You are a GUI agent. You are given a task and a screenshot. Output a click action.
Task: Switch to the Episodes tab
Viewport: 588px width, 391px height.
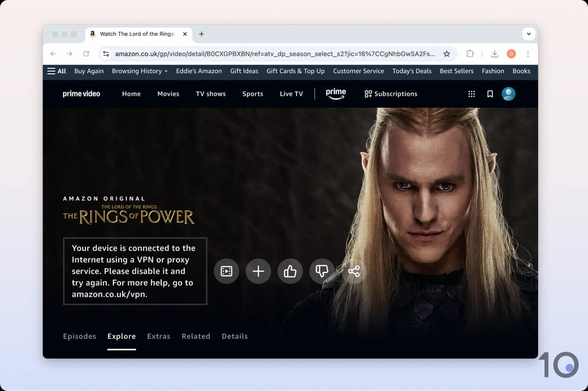tap(79, 336)
